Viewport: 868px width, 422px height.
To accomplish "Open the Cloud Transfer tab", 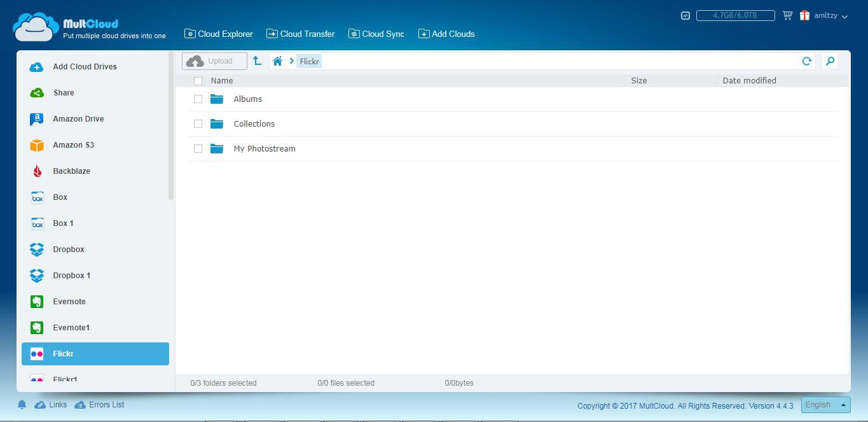I will pos(300,34).
